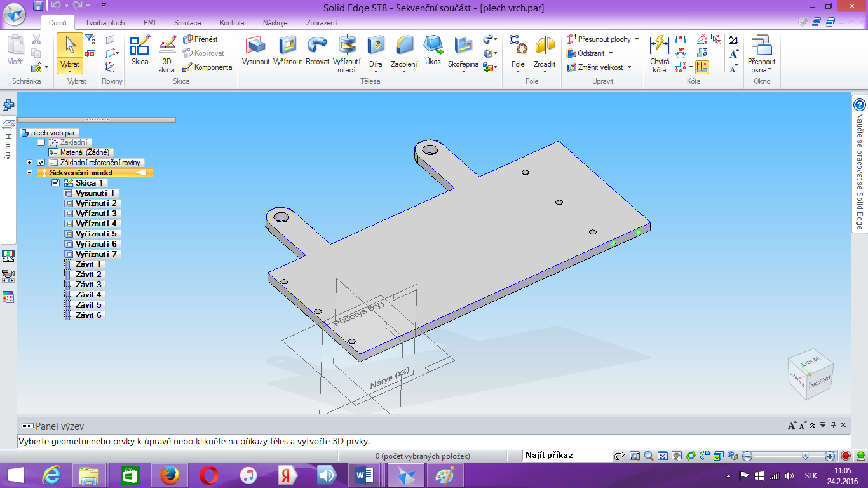Click the Fit view icon in status bar

662,456
